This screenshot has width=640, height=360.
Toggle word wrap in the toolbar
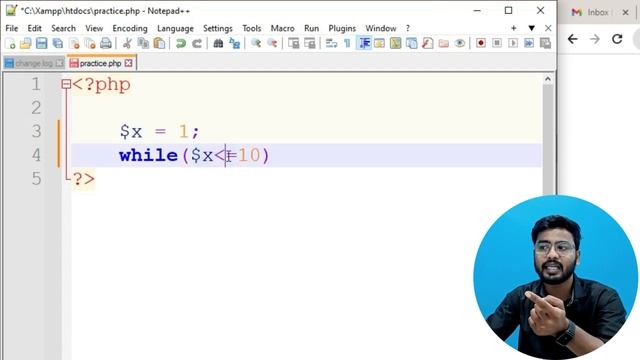pos(331,43)
